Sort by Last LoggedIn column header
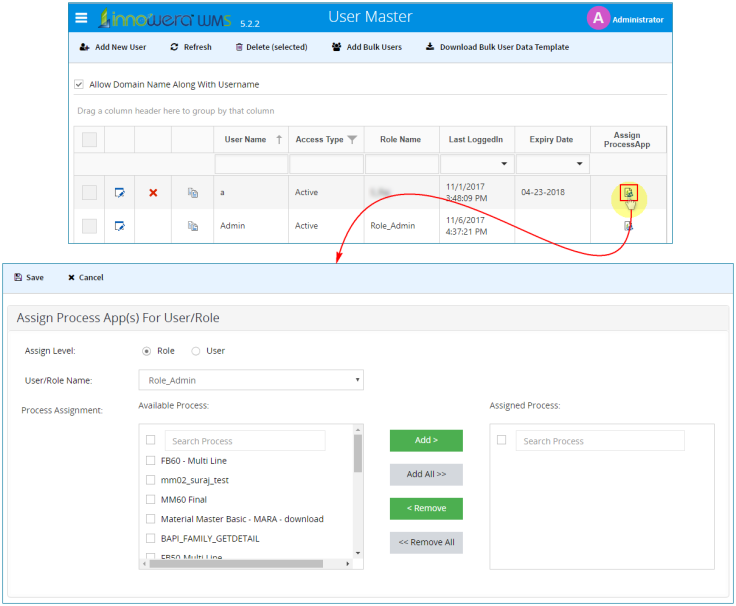Viewport: 736px width, 606px height. [x=475, y=139]
